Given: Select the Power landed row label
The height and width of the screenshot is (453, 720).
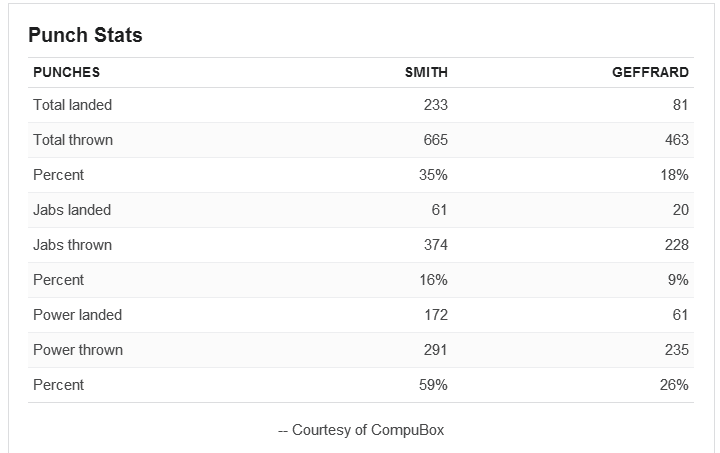Looking at the screenshot, I should point(78,315).
